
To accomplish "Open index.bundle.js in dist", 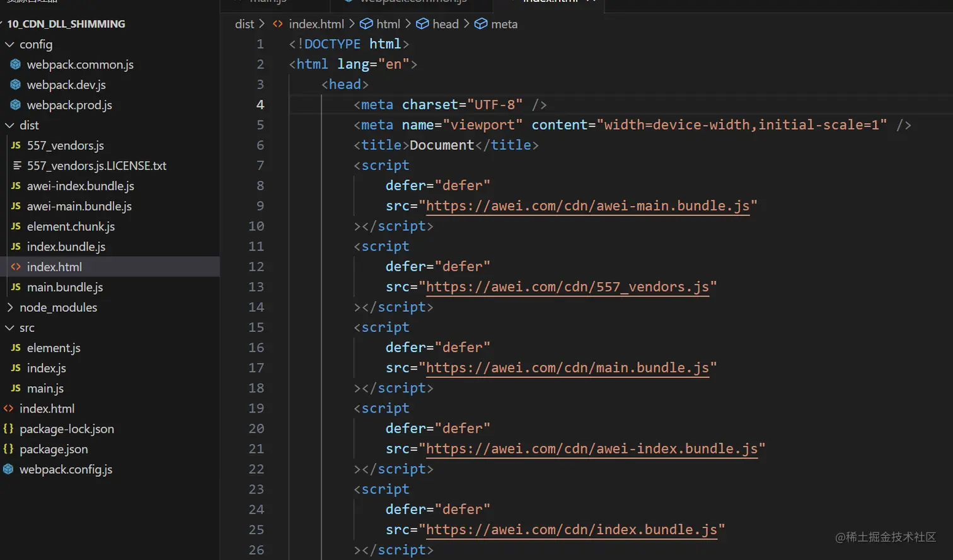I will pos(66,246).
